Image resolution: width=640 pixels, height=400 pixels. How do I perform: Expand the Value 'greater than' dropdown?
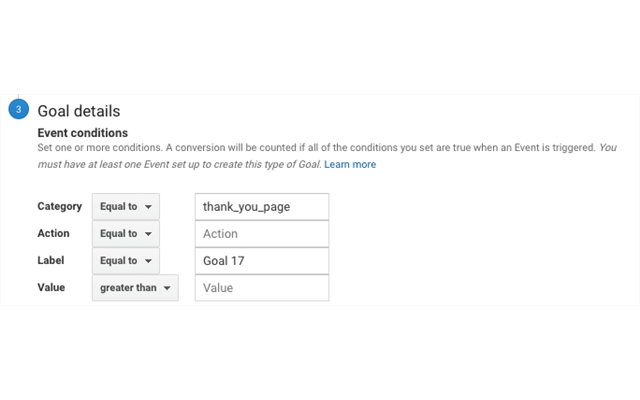[x=134, y=288]
